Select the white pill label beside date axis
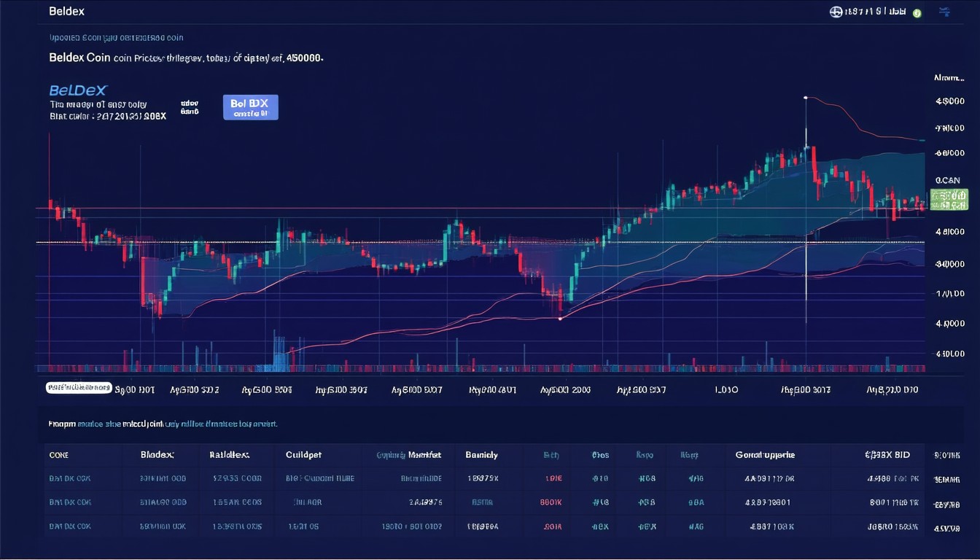 [79, 388]
